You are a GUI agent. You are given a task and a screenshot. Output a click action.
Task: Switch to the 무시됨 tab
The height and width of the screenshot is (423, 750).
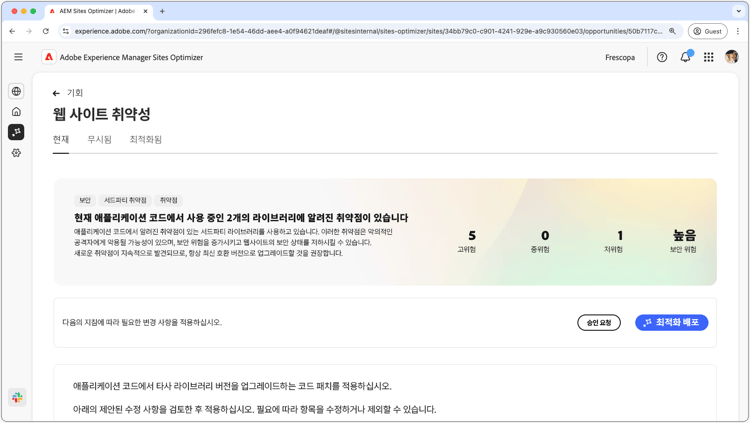point(99,140)
